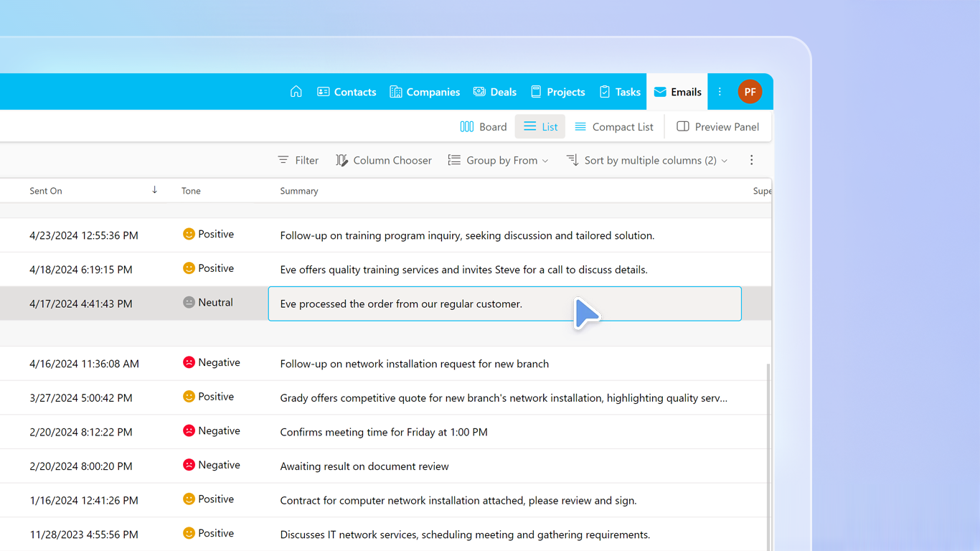This screenshot has height=551, width=980.
Task: Open the Contacts section
Action: coord(347,91)
